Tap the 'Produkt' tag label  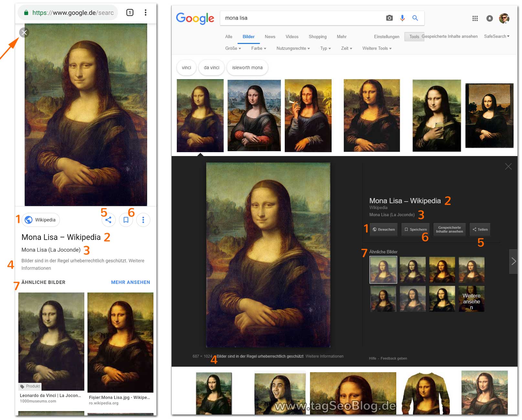point(30,386)
